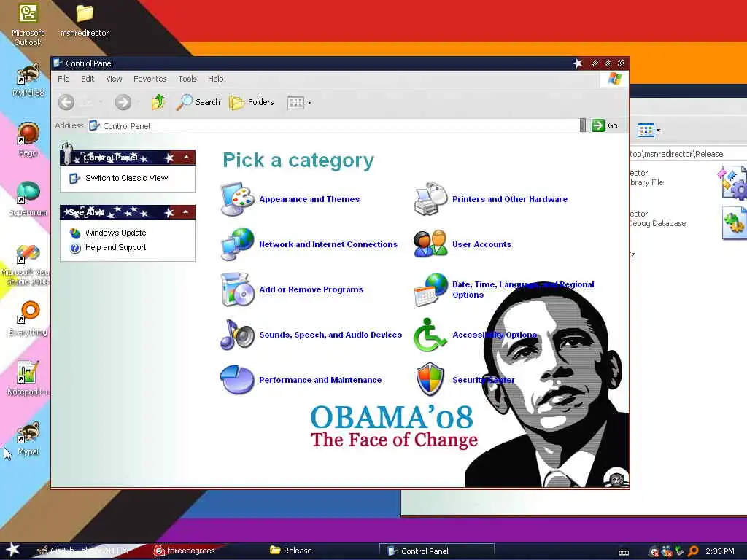Select the gear library file in Release window
747x560 pixels.
point(732,182)
